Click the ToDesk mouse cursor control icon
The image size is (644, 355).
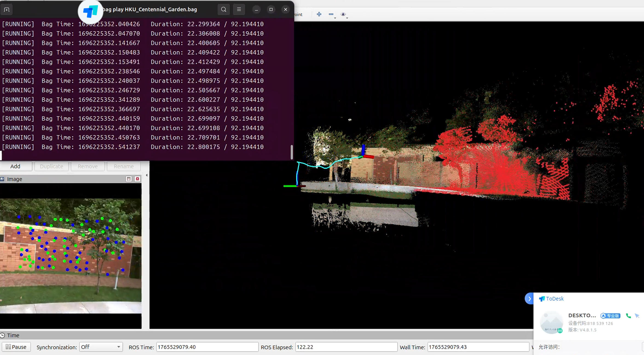(x=637, y=316)
